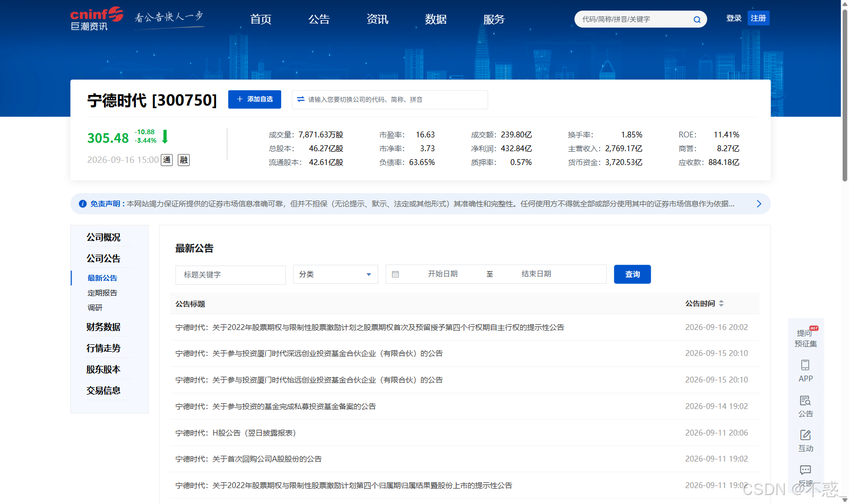
Task: Select 财务数据 in left sidebar
Action: pos(103,327)
